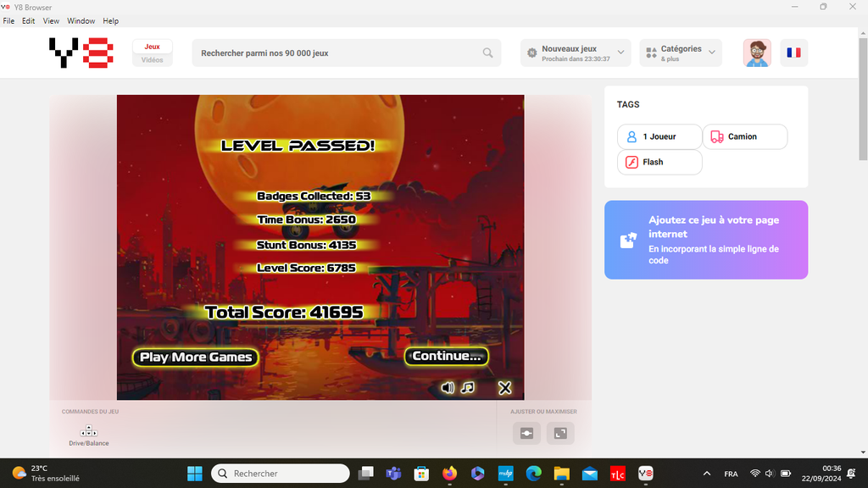This screenshot has width=868, height=488.
Task: Click the Stunt Bonus: 4135 text
Action: [x=306, y=245]
